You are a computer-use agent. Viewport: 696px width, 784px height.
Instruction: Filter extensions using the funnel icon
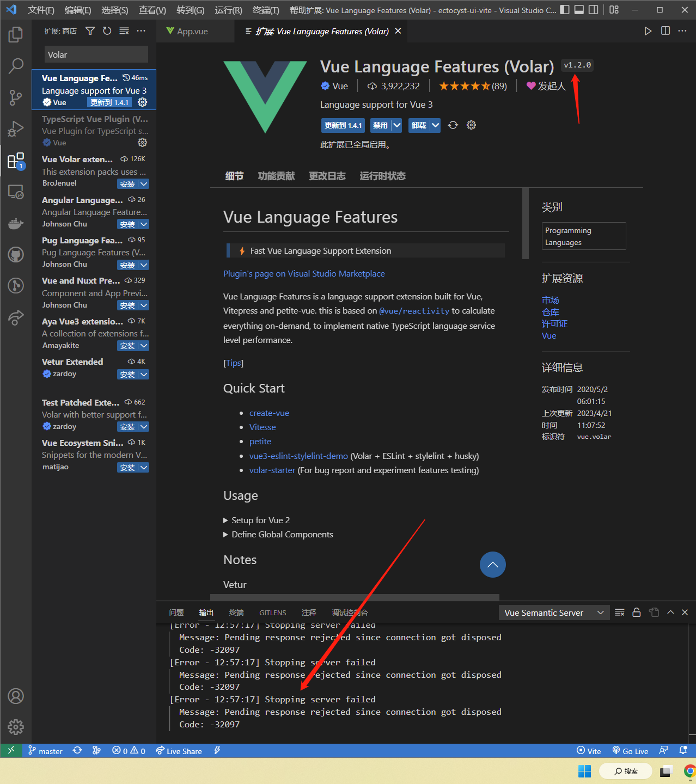pyautogui.click(x=90, y=31)
